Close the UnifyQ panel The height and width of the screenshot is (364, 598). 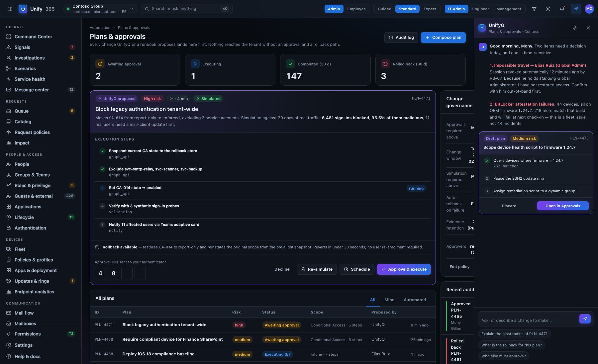pos(588,28)
